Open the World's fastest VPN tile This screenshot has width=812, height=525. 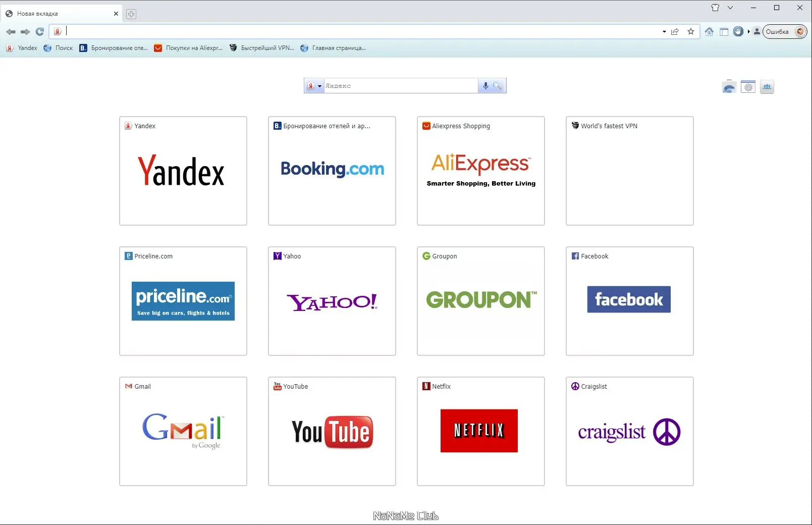pos(630,171)
